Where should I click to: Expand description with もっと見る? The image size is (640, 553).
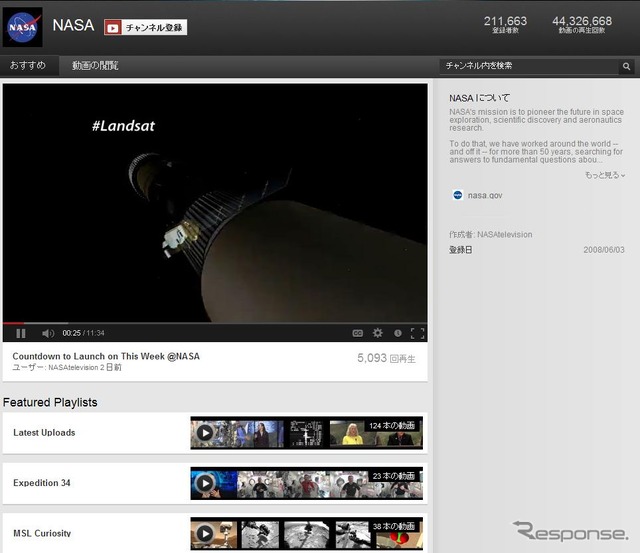click(x=604, y=175)
